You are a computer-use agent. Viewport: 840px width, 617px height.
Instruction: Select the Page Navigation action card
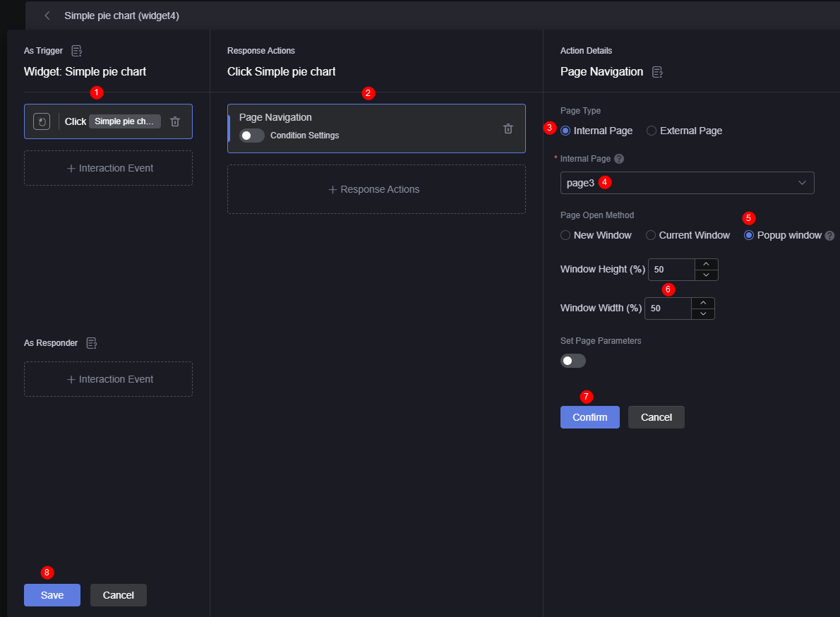pos(376,128)
